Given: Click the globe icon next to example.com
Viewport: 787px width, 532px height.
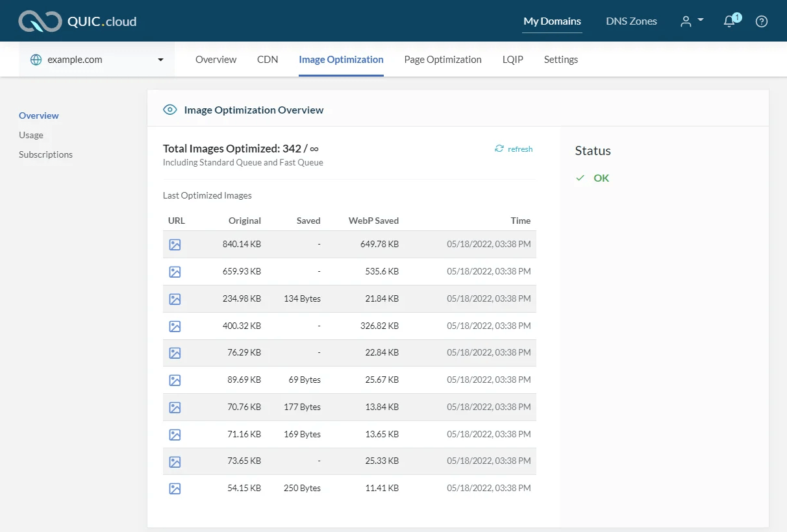Looking at the screenshot, I should tap(34, 59).
